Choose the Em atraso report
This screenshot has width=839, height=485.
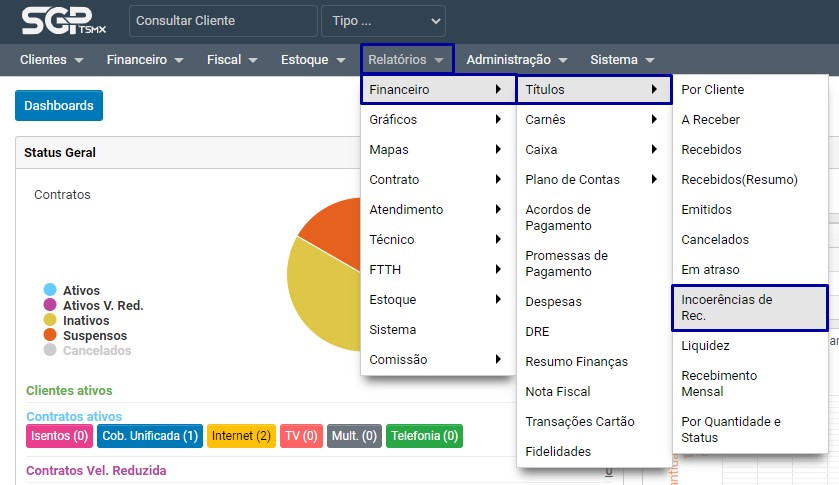click(x=710, y=270)
